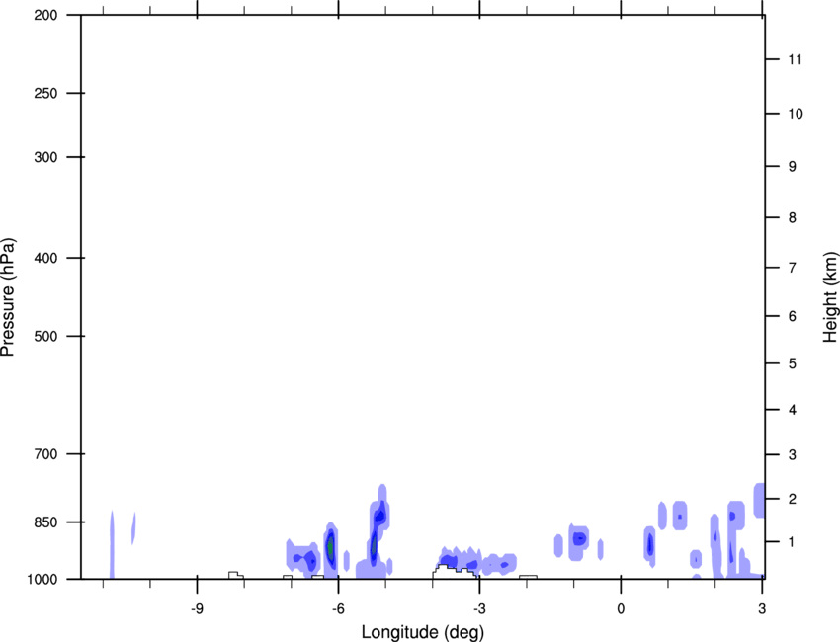Pick the 3 km height label

[793, 455]
